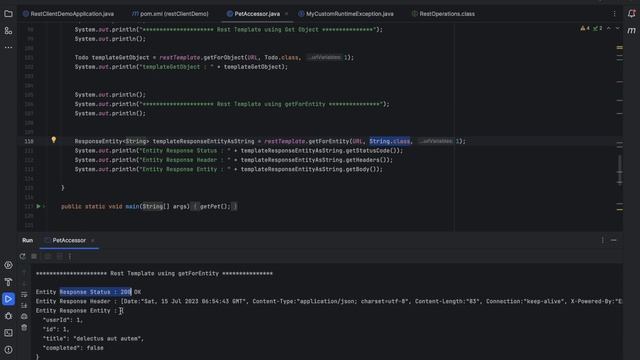Screen dimensions: 640x360
Task: Hide the Run tool window
Action: pos(613,240)
